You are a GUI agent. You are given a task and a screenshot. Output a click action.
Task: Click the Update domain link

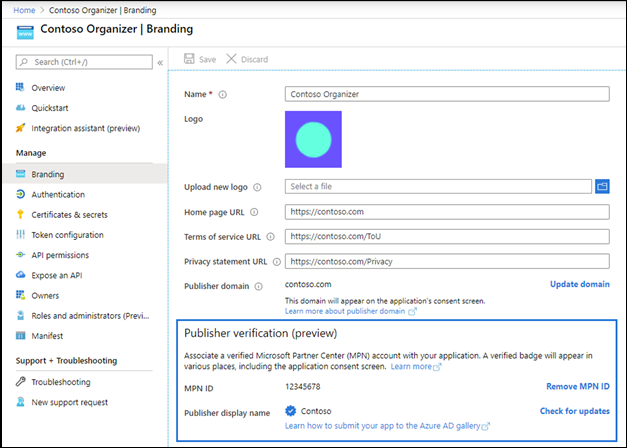[x=580, y=284]
